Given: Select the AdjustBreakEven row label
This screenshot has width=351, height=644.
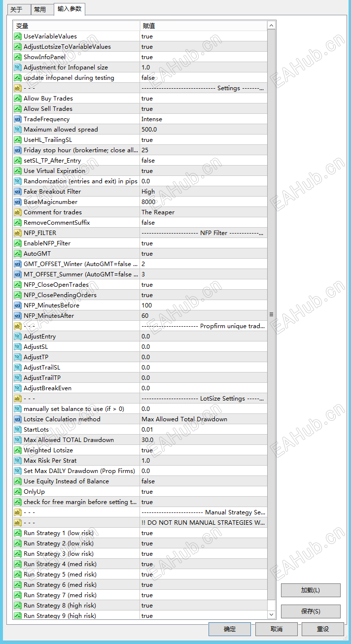Looking at the screenshot, I should coord(47,388).
